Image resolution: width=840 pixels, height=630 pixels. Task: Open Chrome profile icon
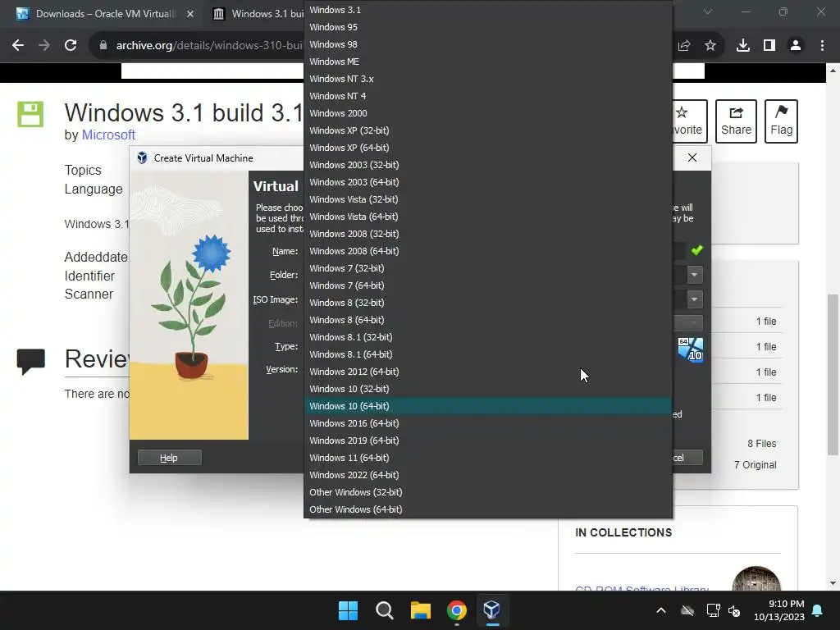point(796,46)
